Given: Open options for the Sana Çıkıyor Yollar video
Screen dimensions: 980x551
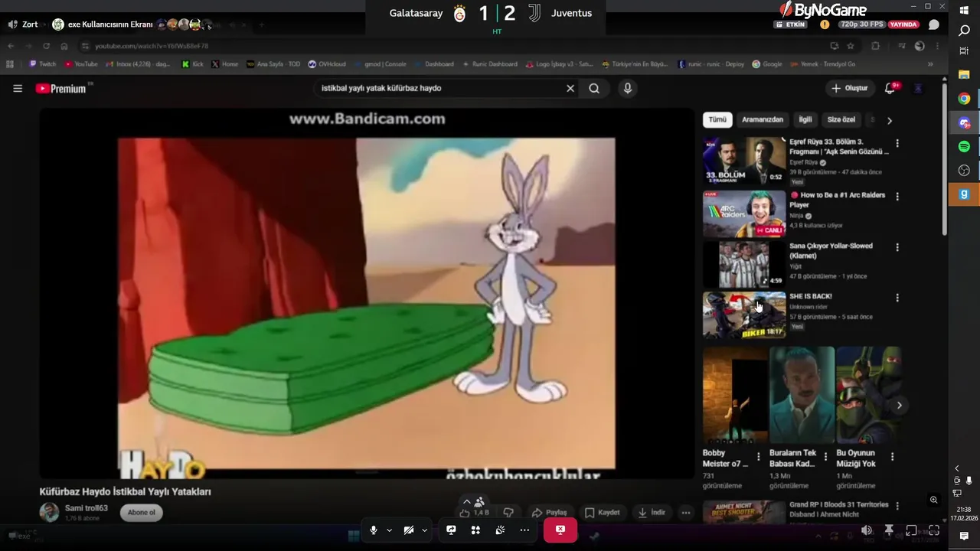Looking at the screenshot, I should coord(897,248).
